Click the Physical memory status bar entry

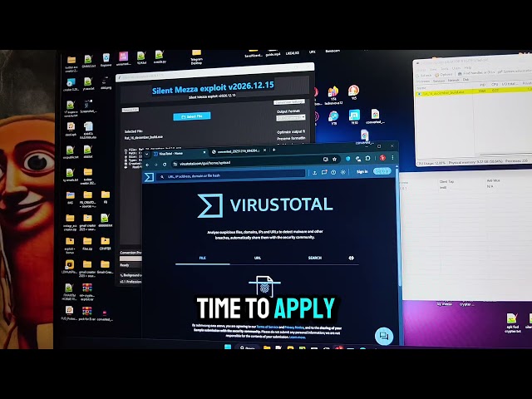tap(475, 163)
